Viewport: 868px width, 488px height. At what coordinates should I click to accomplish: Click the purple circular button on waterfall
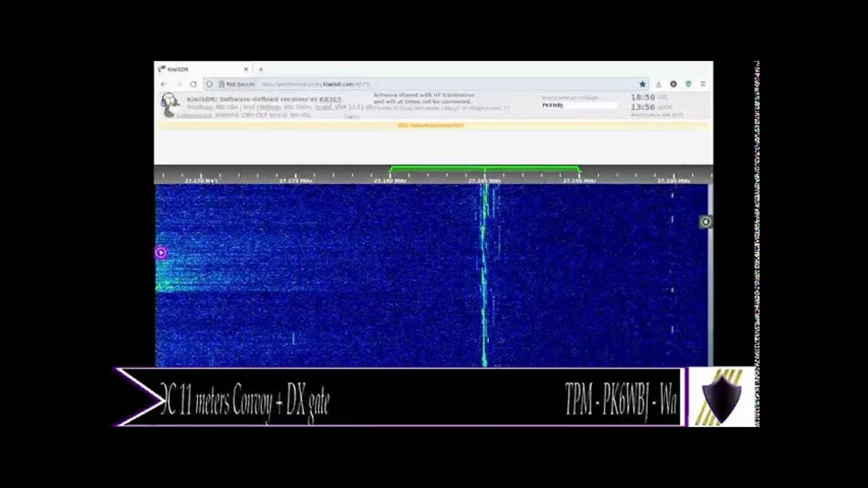point(161,253)
